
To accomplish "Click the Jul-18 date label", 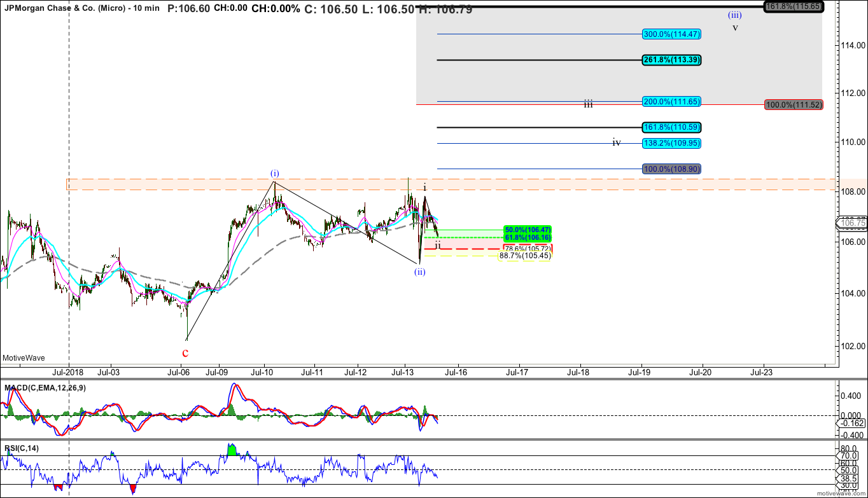I will 578,372.
